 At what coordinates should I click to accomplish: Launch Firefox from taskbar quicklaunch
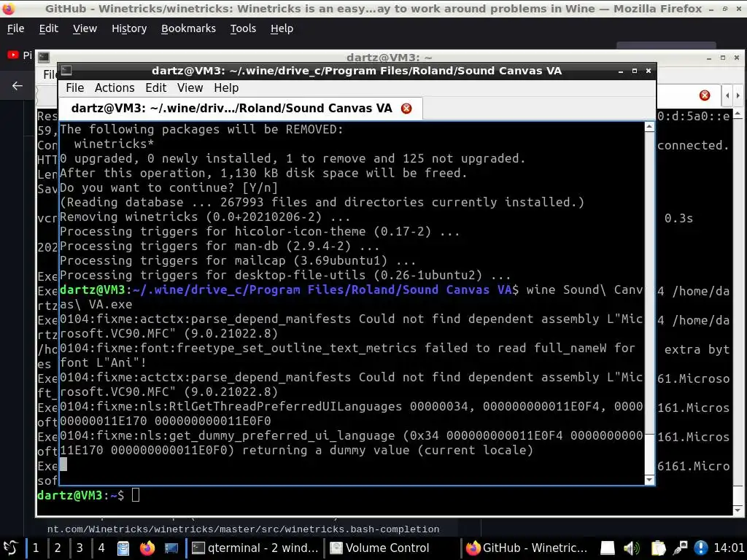coord(147,548)
